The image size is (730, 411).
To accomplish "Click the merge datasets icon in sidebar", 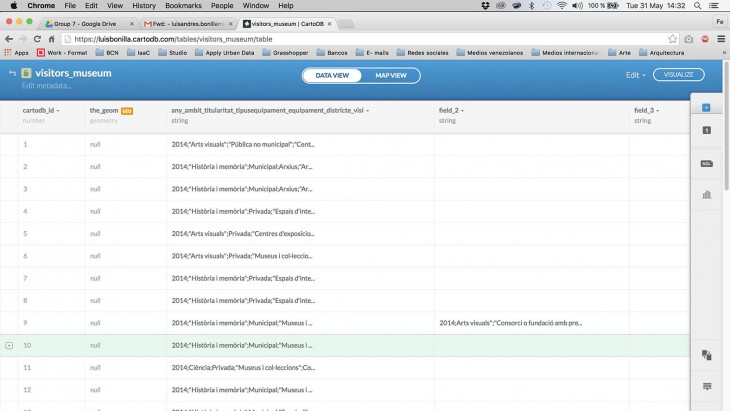I will pyautogui.click(x=706, y=355).
